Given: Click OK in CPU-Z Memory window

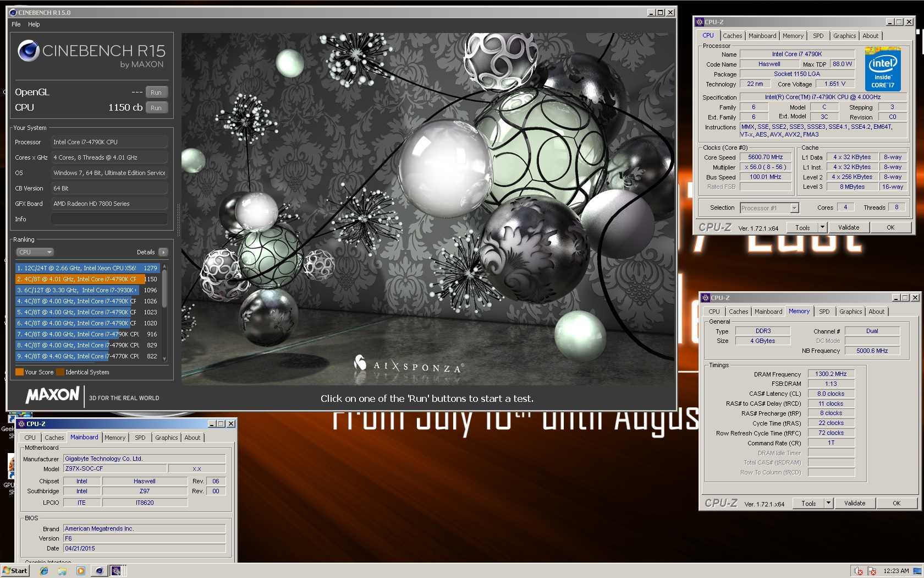Looking at the screenshot, I should (897, 503).
